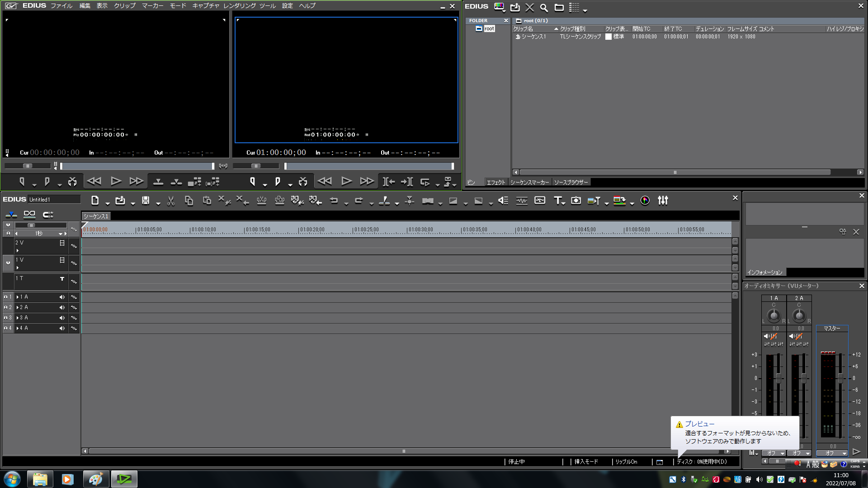Click the player monitor position scrub bar
Image resolution: width=868 pixels, height=488 pixels.
tap(137, 166)
